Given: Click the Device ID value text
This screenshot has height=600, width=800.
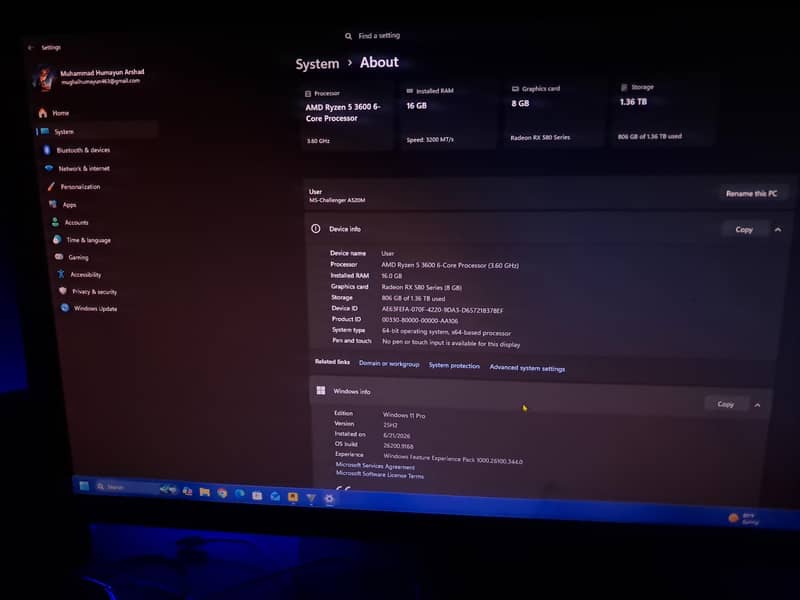Looking at the screenshot, I should [442, 310].
